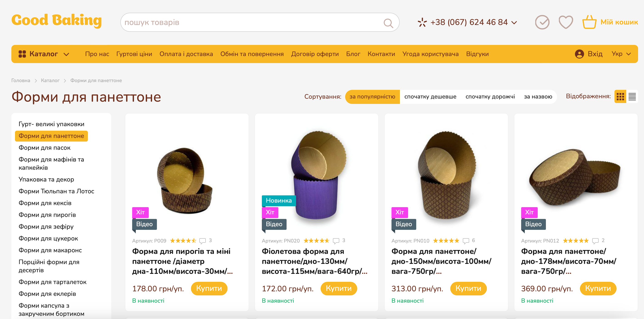The height and width of the screenshot is (319, 644).
Task: Switch to list view display
Action: (632, 96)
